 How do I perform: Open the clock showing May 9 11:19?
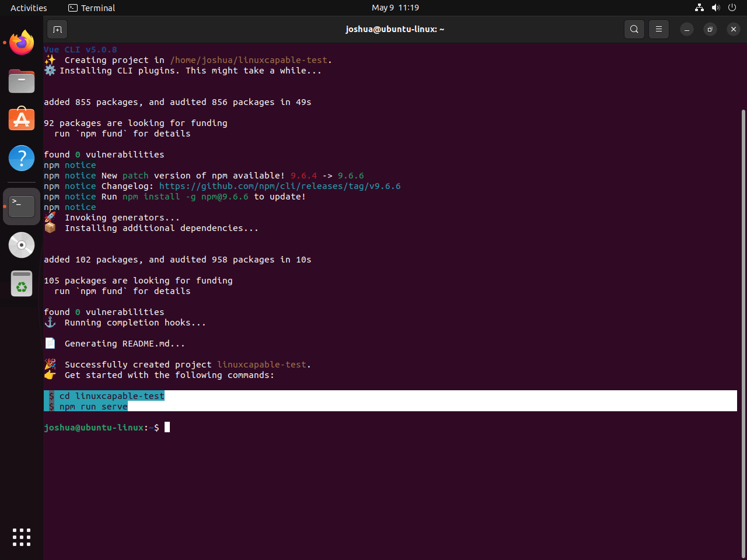395,8
